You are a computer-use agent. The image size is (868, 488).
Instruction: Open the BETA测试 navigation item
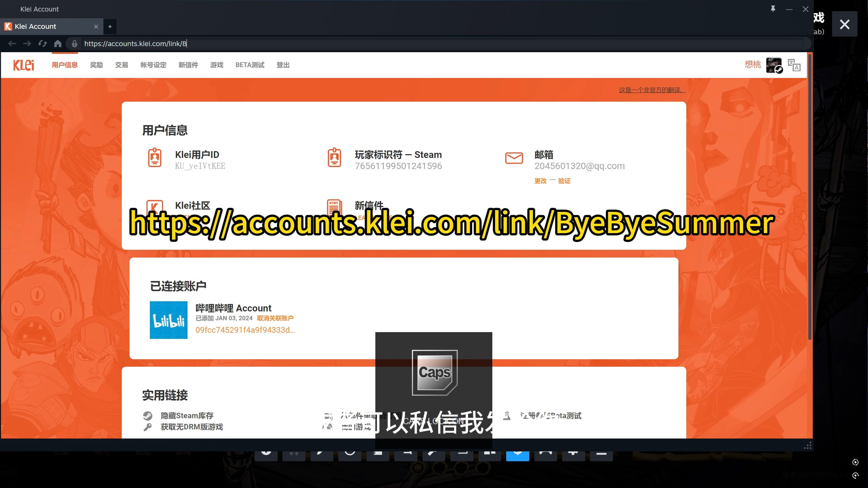250,65
